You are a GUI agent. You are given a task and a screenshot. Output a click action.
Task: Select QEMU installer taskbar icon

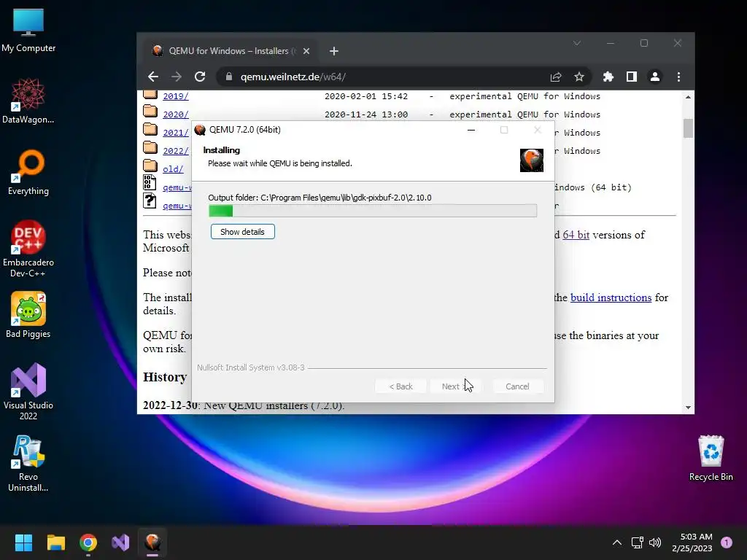(x=152, y=542)
